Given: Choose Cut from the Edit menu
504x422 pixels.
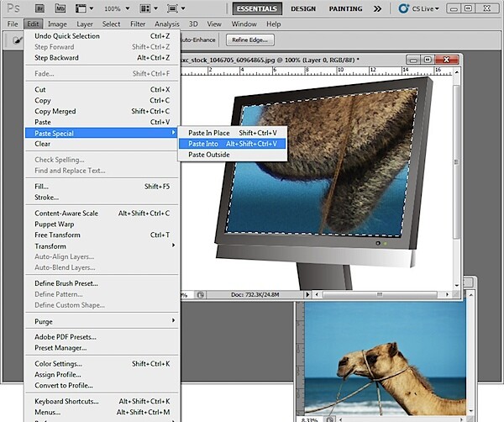Looking at the screenshot, I should (x=102, y=89).
